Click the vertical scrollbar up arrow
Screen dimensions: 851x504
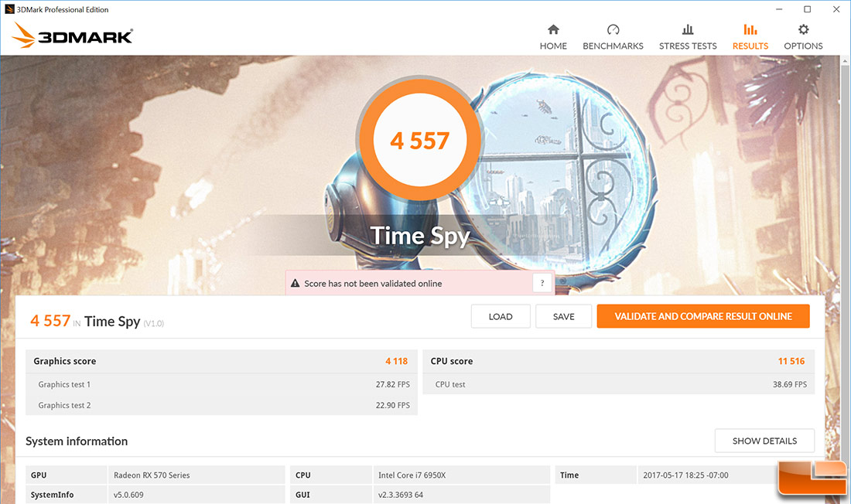846,61
